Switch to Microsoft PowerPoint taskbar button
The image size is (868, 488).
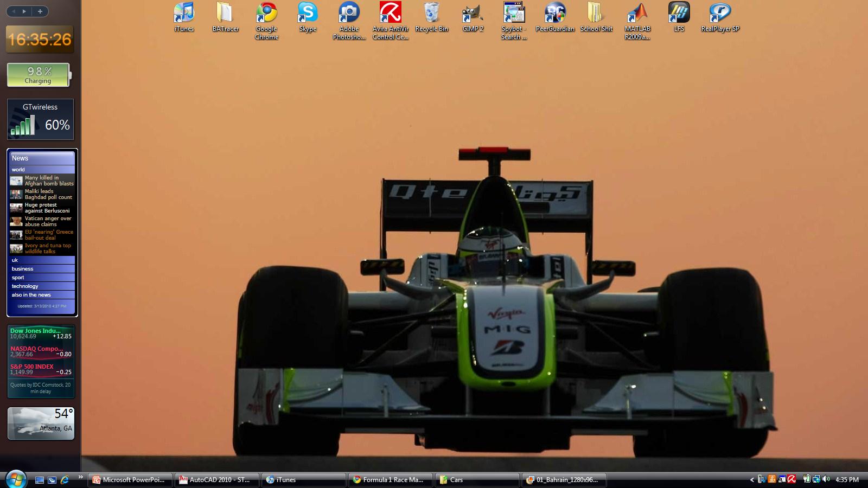130,480
